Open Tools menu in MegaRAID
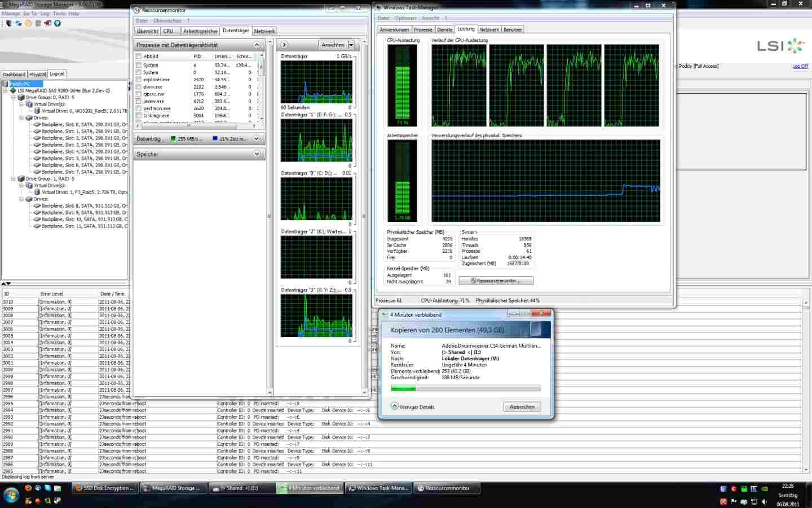Screen dimensions: 812x508 click(59, 14)
